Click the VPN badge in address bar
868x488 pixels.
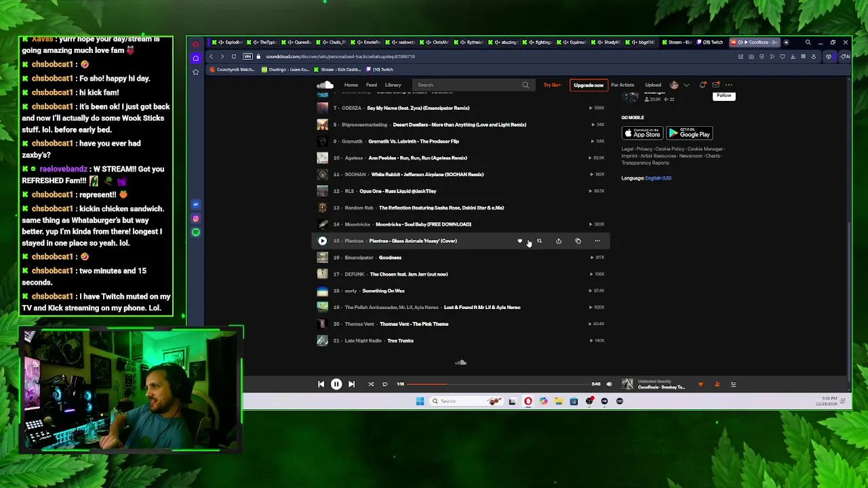click(x=248, y=56)
